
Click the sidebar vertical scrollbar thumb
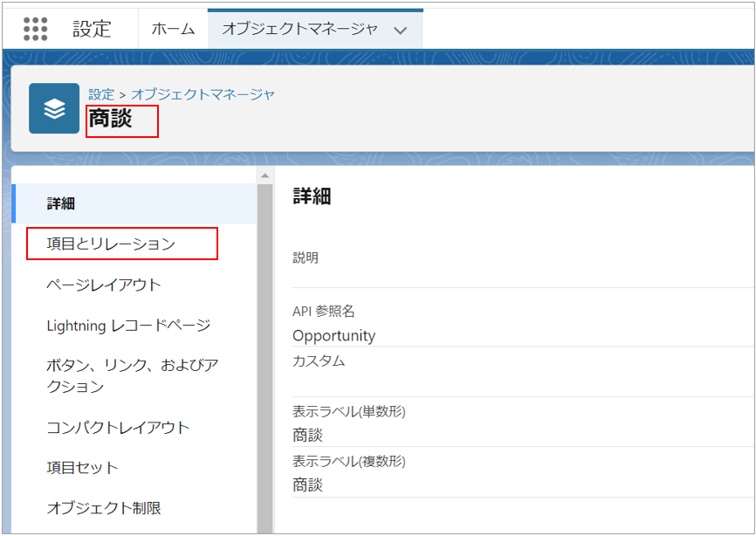tap(265, 349)
